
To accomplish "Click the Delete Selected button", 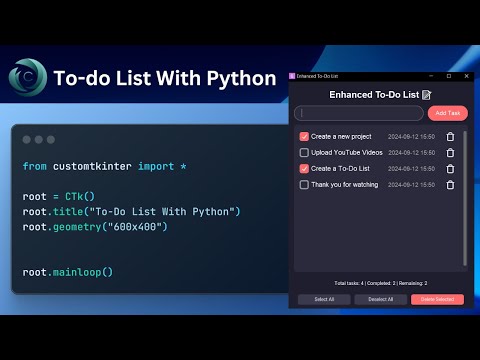I will click(437, 299).
